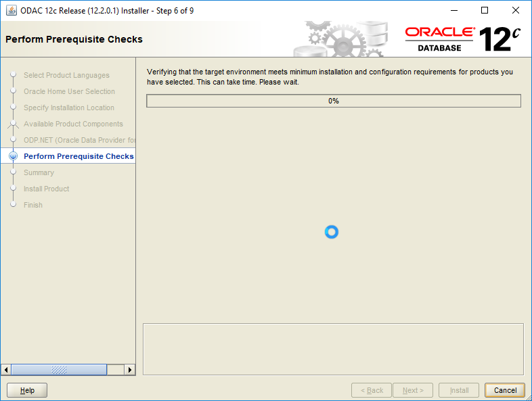This screenshot has width=532, height=401.
Task: Select the 'Perform Prerequisite Checks' step
Action: click(x=79, y=156)
